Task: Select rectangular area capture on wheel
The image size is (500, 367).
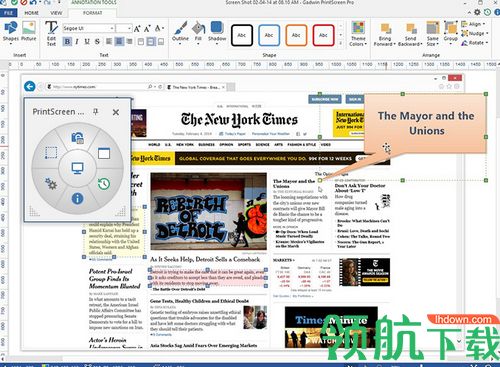Action: [x=51, y=153]
